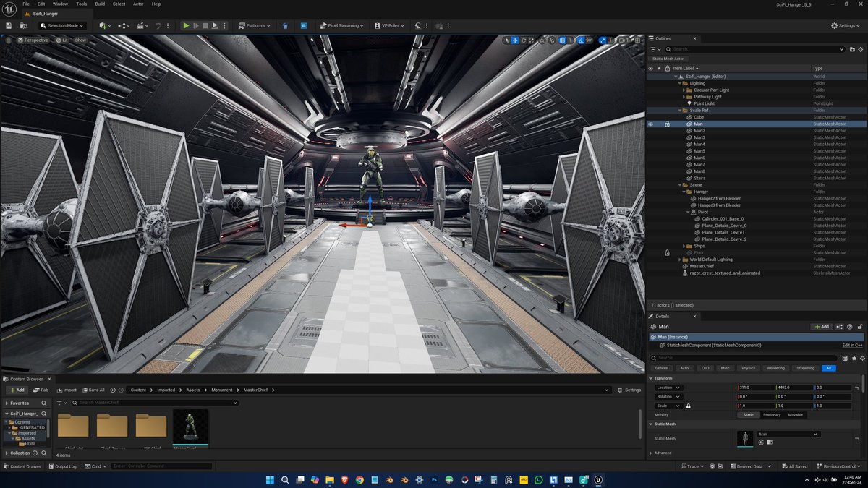Open Details property matrix grid icon
This screenshot has width=868, height=488.
pyautogui.click(x=845, y=358)
